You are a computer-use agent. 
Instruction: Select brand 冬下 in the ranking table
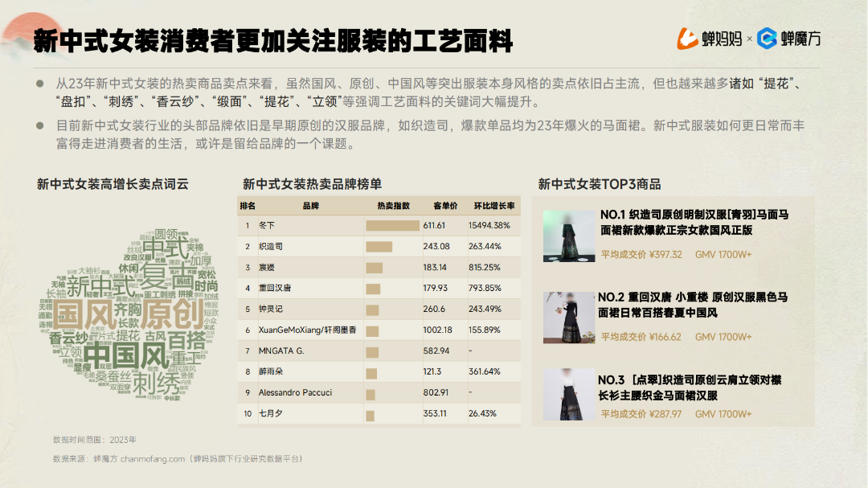[x=267, y=225]
